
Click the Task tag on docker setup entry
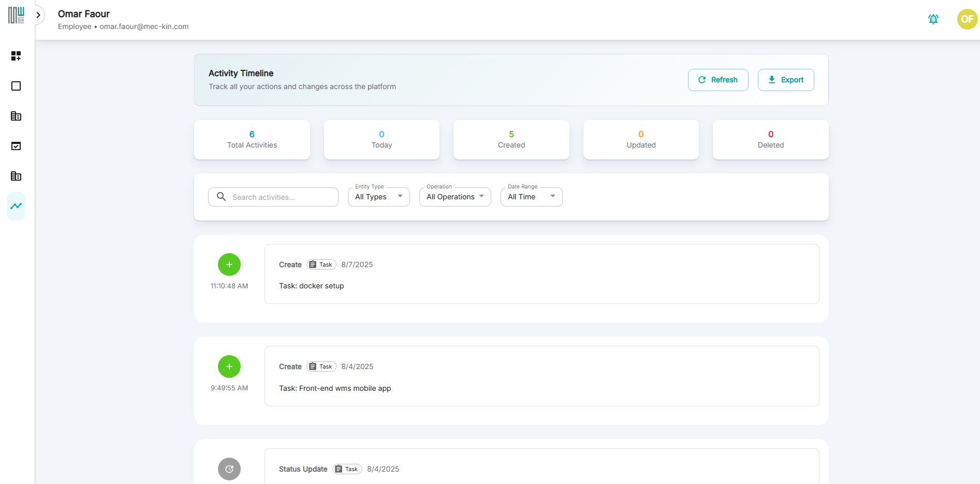click(321, 265)
